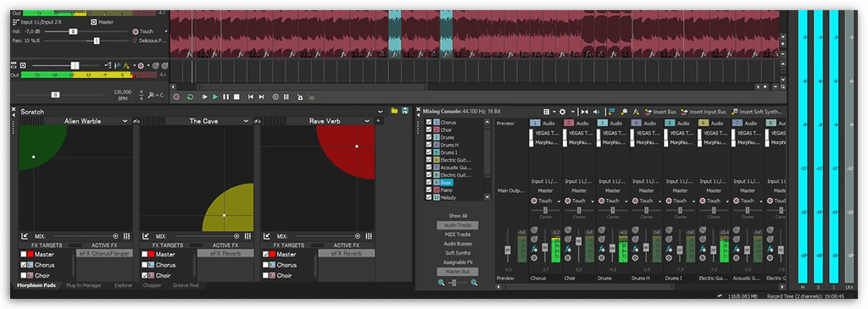868x309 pixels.
Task: Open The Cave pad mixer sliders icon
Action: (x=248, y=236)
